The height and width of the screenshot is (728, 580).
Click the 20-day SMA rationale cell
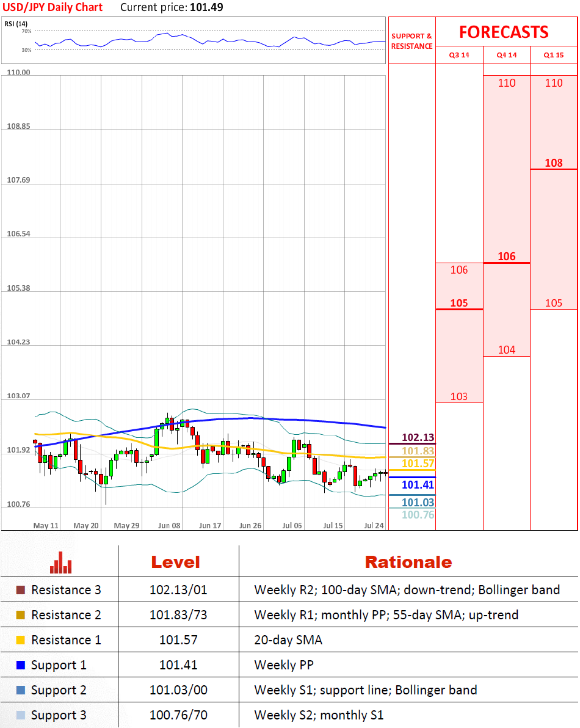click(x=288, y=640)
